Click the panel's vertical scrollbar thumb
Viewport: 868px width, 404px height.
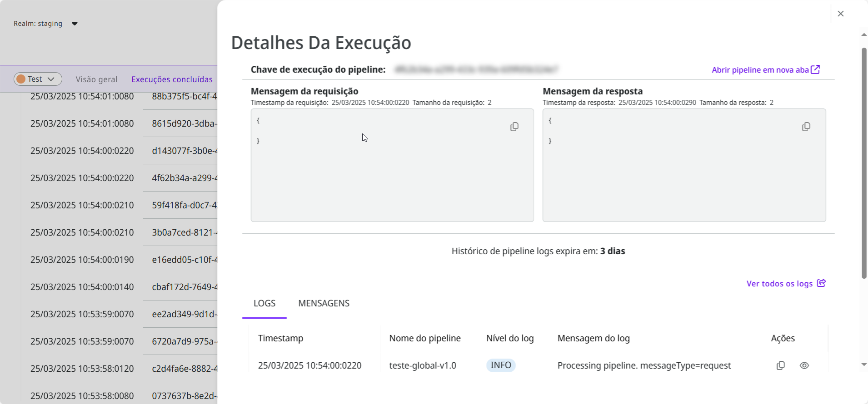coord(864,163)
